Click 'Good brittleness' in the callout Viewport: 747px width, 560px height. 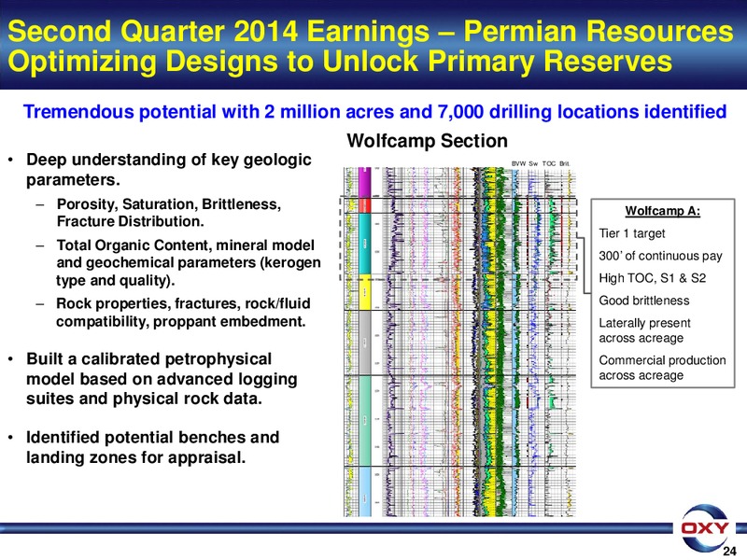click(x=644, y=301)
